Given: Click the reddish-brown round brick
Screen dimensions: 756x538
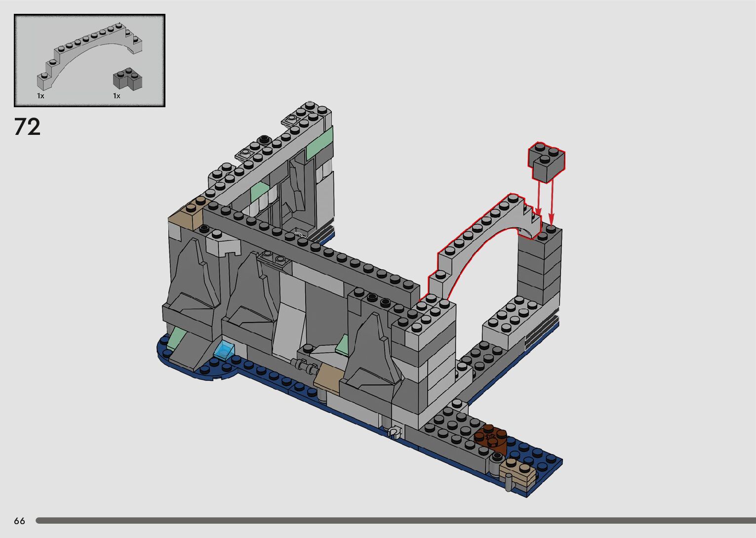Looking at the screenshot, I should [x=491, y=438].
